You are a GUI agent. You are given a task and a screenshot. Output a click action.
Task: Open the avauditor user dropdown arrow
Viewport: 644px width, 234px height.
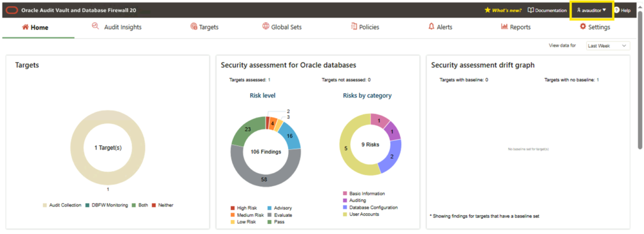coord(604,10)
